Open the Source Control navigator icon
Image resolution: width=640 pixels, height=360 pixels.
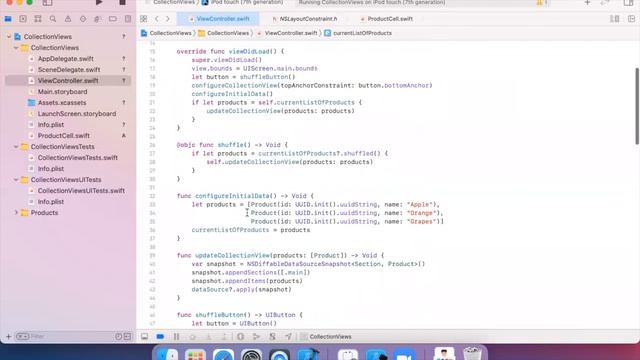coord(23,19)
